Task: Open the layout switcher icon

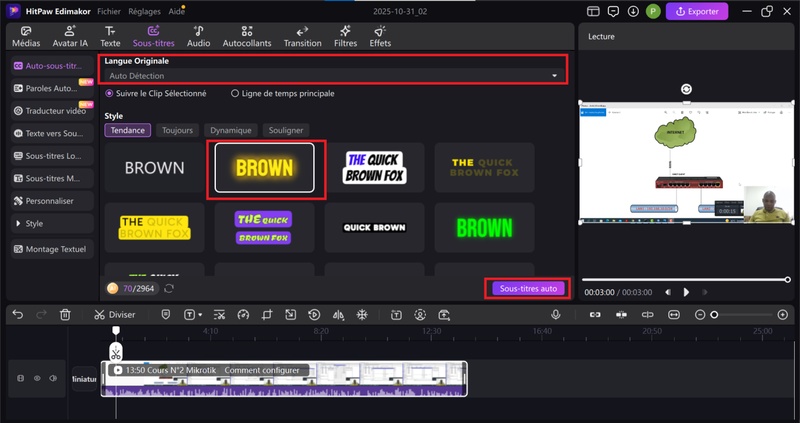Action: pyautogui.click(x=593, y=11)
